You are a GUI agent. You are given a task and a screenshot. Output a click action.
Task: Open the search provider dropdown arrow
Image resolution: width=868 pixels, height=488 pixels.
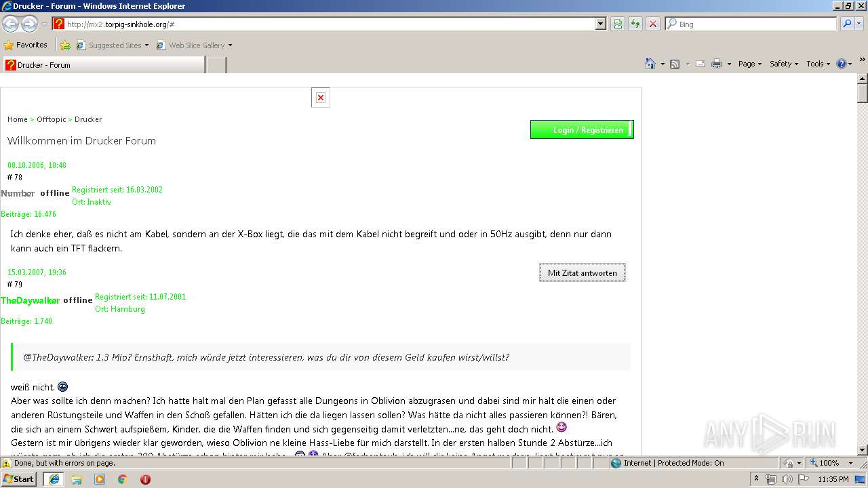point(860,24)
